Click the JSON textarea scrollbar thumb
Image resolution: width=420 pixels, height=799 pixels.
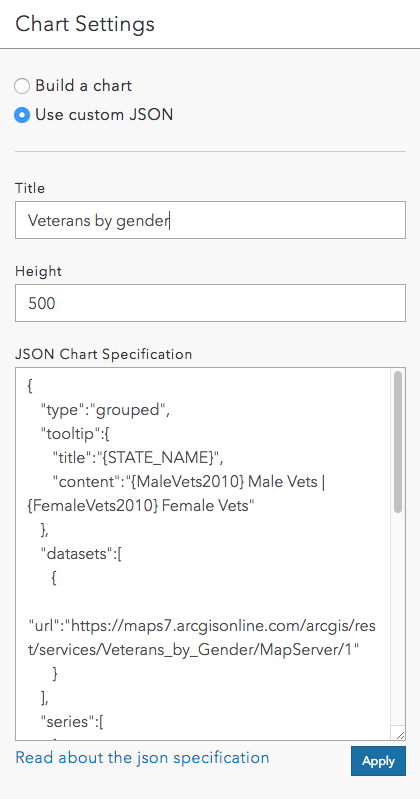[398, 442]
